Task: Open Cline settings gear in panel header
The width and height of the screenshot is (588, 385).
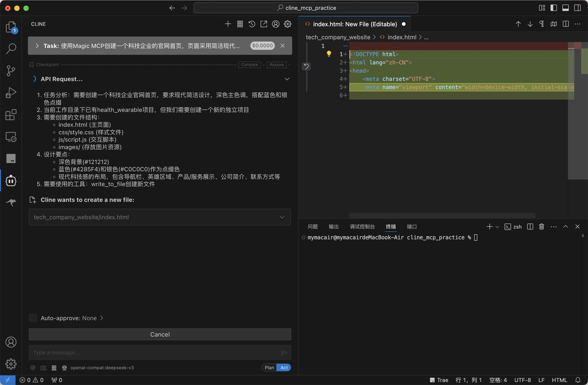Action: [x=288, y=24]
